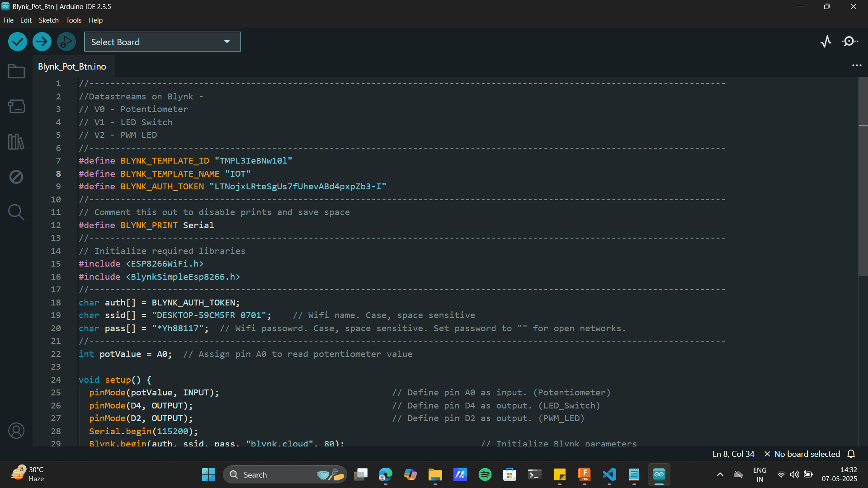Screen dimensions: 868x488
Task: Start debugging with the Debug button
Action: (66, 42)
